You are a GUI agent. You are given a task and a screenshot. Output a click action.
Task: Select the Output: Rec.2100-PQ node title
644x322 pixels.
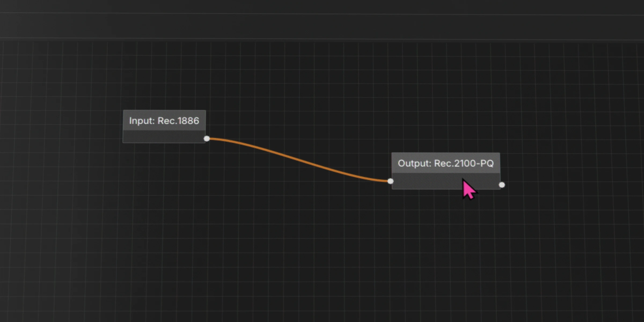point(445,163)
